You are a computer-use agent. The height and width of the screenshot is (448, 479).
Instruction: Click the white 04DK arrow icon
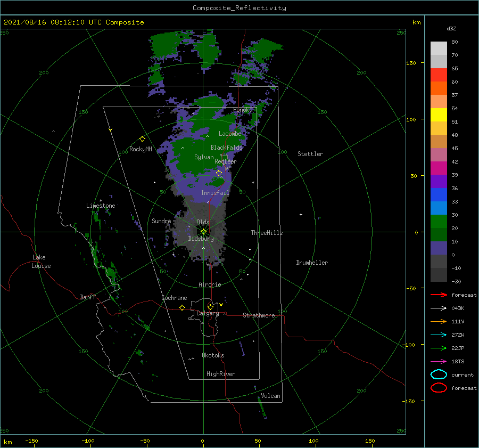(439, 308)
